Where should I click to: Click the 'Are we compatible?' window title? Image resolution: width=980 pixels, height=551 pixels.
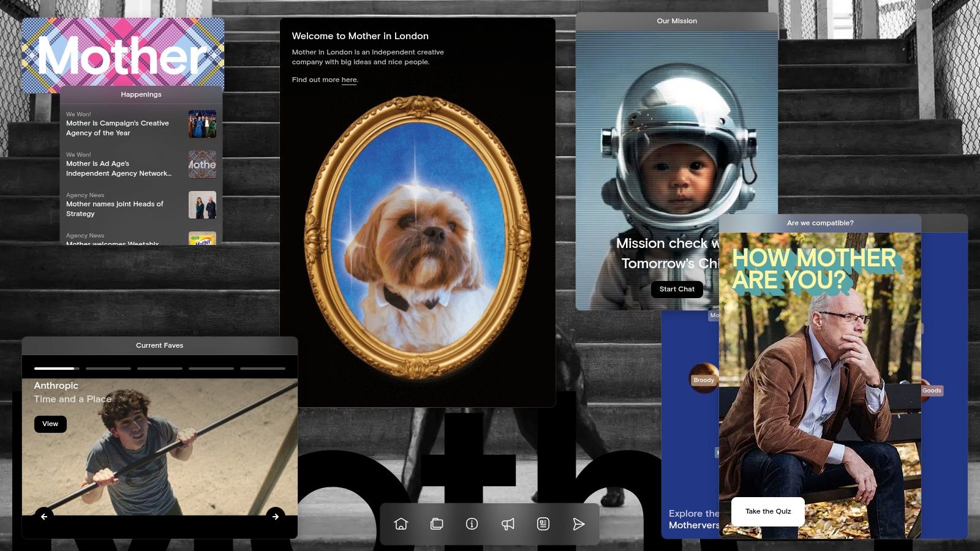pos(820,223)
